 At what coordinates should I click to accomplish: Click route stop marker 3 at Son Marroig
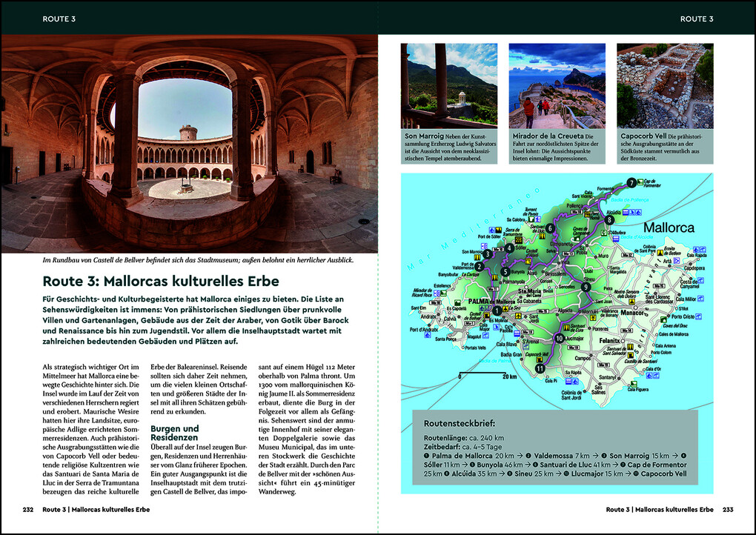(x=488, y=254)
